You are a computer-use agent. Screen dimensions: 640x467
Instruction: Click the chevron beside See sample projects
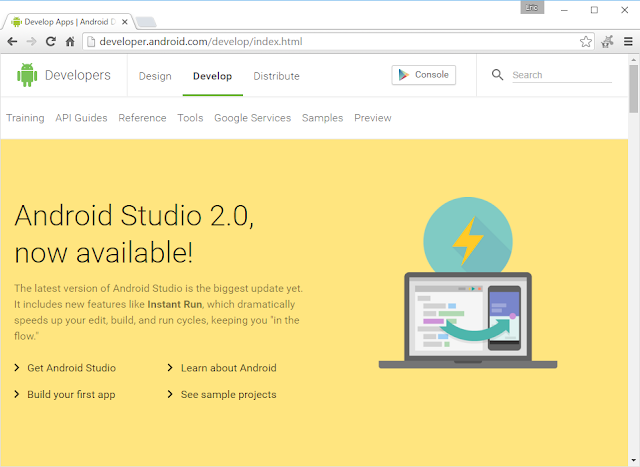click(170, 394)
